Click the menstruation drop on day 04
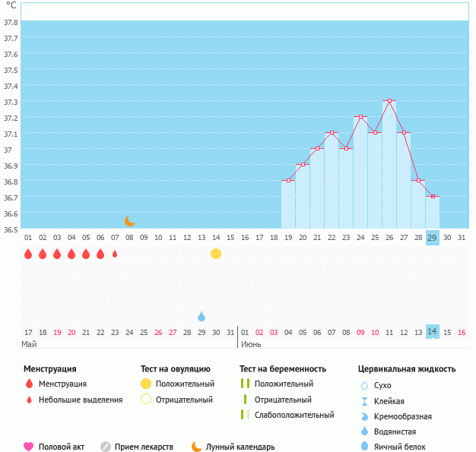This screenshot has width=476, height=452. (71, 254)
